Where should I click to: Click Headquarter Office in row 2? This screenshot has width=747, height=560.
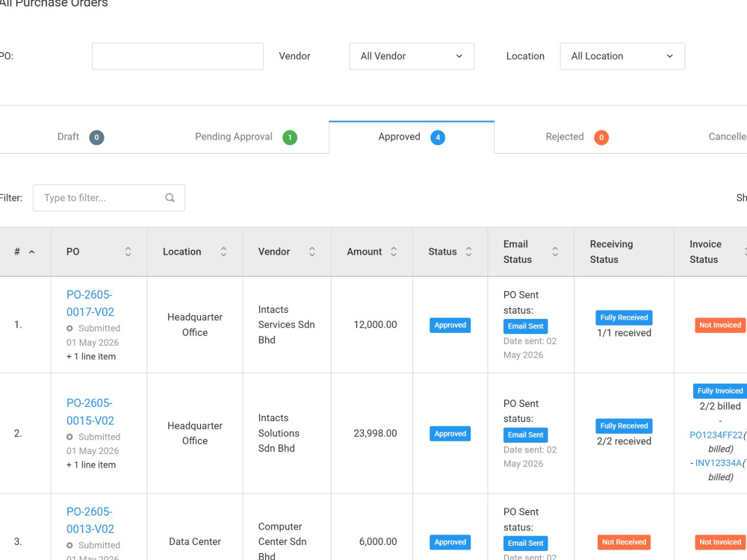pyautogui.click(x=195, y=433)
